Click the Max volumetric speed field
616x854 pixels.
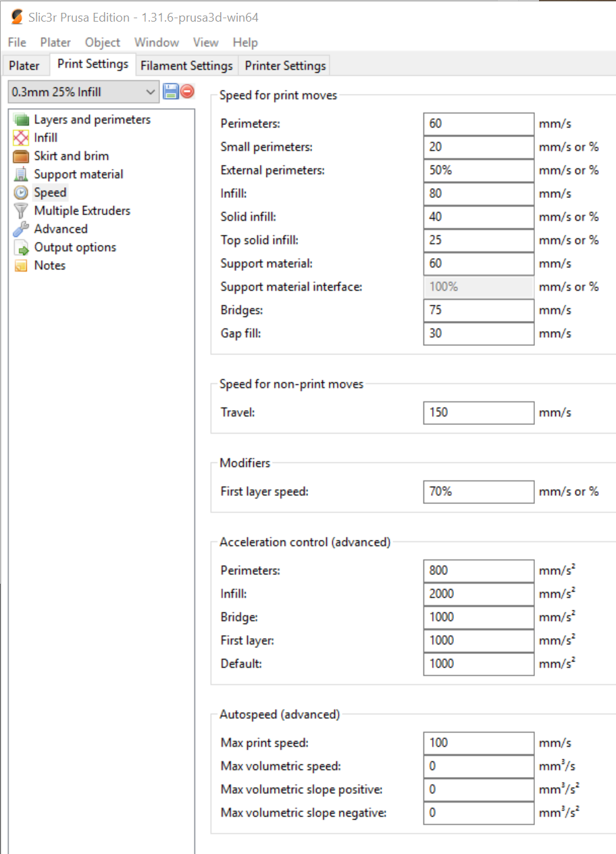[479, 765]
